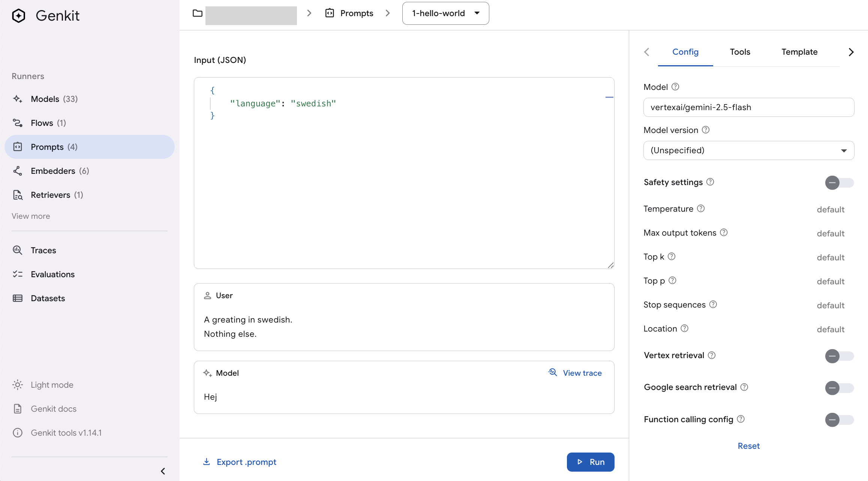
Task: Open the Models section in the sidebar
Action: point(45,99)
